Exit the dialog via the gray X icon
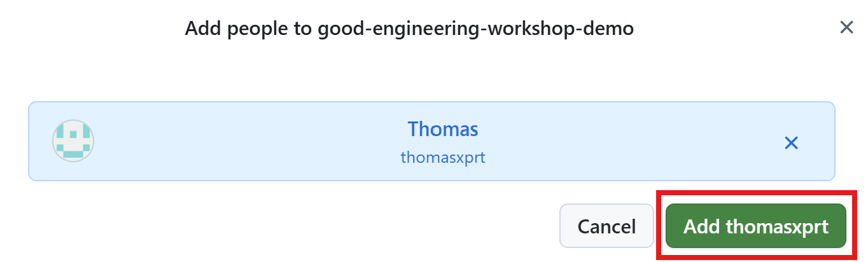This screenshot has width=868, height=262. coord(846,27)
